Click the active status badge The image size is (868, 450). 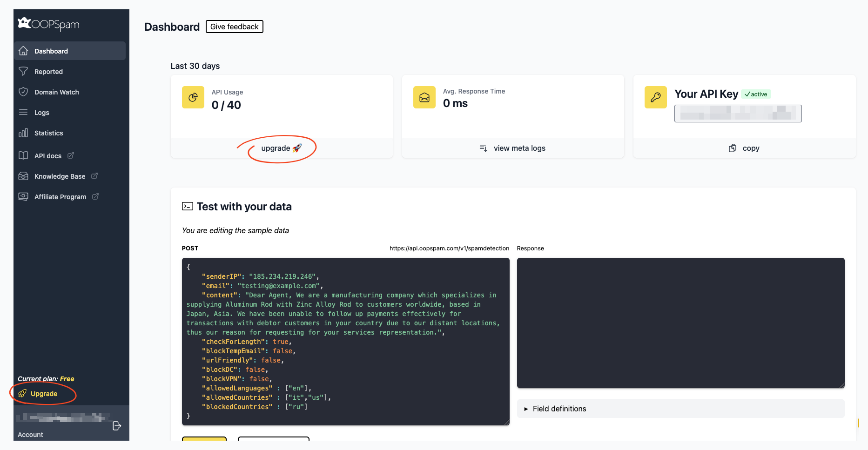coord(756,94)
